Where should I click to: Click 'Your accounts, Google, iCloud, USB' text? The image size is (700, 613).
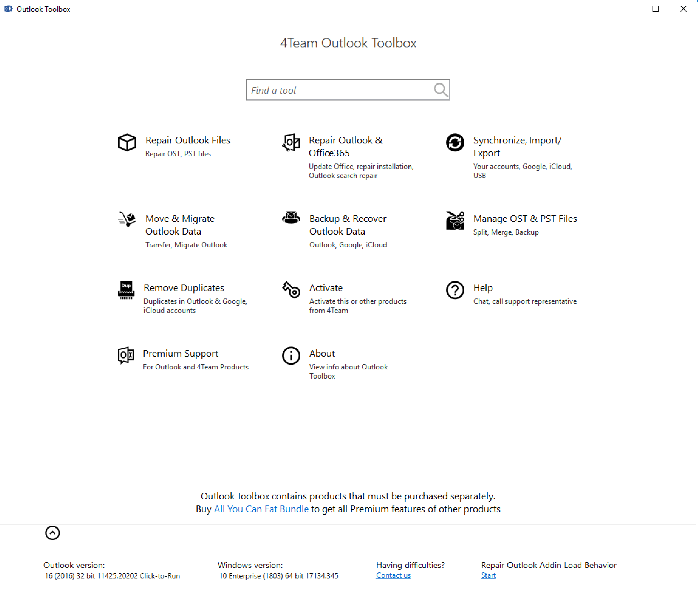(522, 171)
